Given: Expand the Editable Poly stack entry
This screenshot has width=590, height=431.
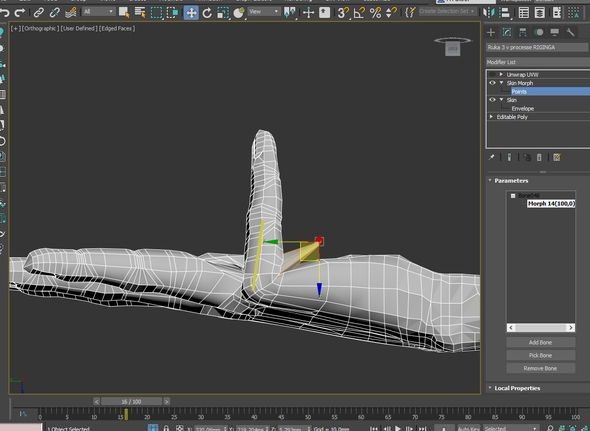Looking at the screenshot, I should (491, 117).
